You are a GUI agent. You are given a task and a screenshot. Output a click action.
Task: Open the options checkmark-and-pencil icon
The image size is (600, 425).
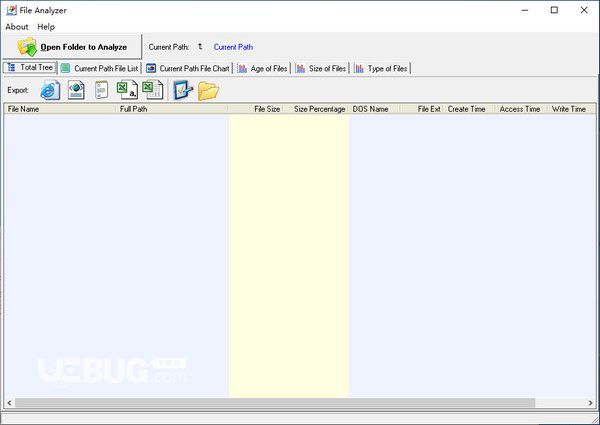click(183, 90)
